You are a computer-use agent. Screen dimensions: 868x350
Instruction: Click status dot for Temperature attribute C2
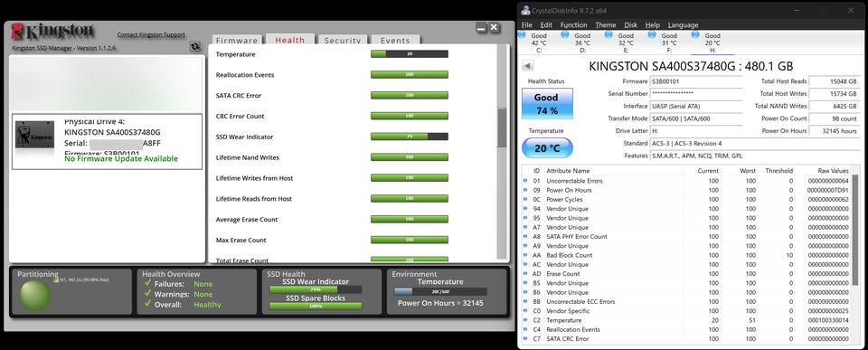tap(525, 320)
